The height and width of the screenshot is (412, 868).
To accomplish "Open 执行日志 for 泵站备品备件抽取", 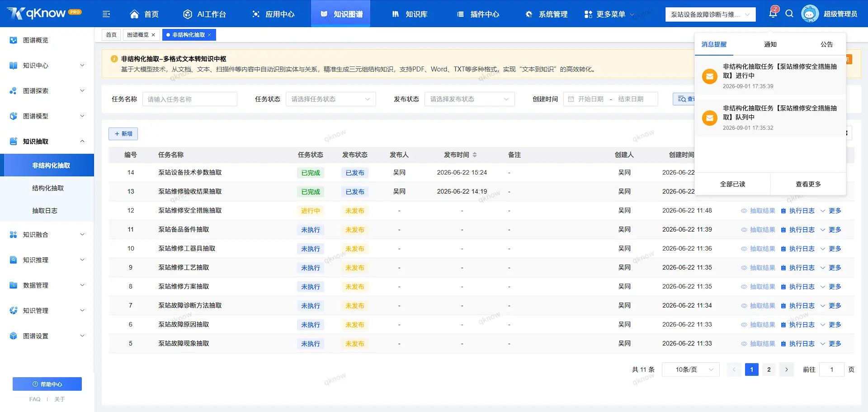I will coord(797,230).
